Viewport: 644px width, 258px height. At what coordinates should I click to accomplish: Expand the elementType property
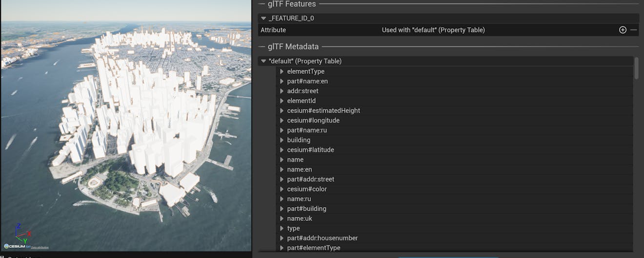click(x=282, y=71)
